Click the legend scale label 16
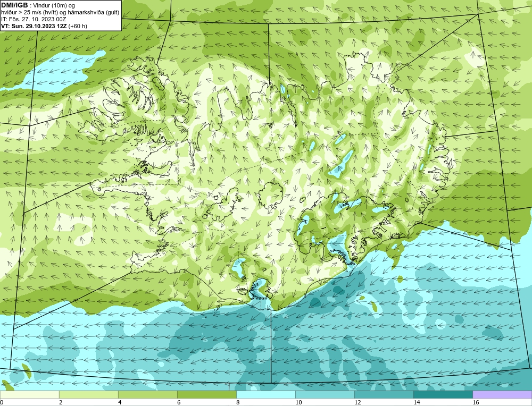 coord(476,402)
